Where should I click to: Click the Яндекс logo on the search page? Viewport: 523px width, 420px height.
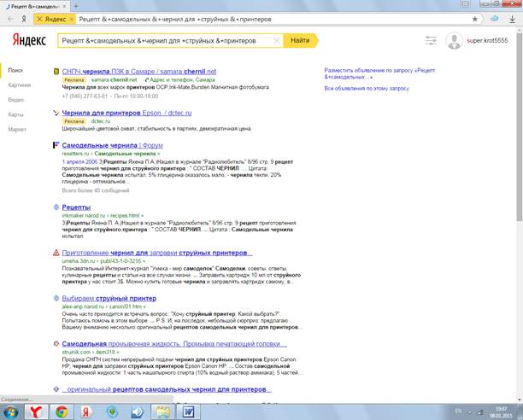26,40
